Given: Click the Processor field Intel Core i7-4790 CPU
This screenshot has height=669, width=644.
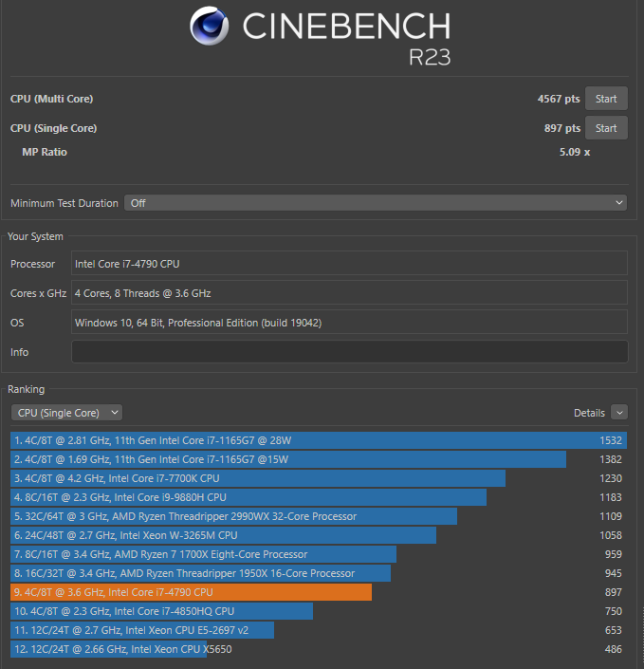Looking at the screenshot, I should [349, 264].
